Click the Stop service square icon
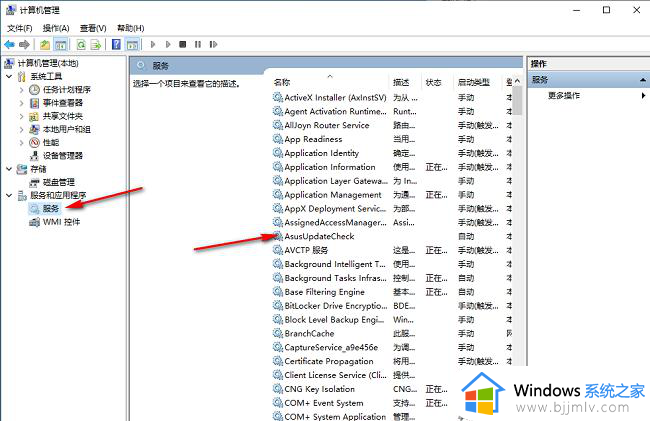The image size is (650, 421). click(x=182, y=44)
